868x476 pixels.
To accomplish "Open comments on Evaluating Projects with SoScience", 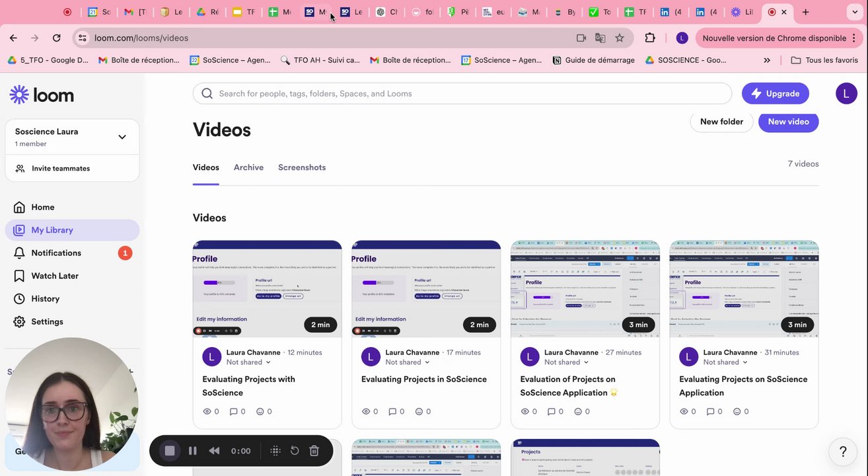I will [x=237, y=411].
